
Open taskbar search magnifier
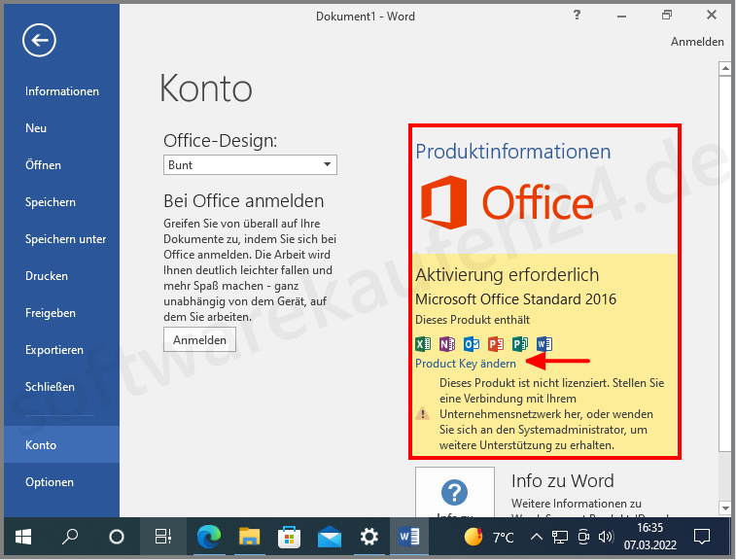(x=70, y=537)
